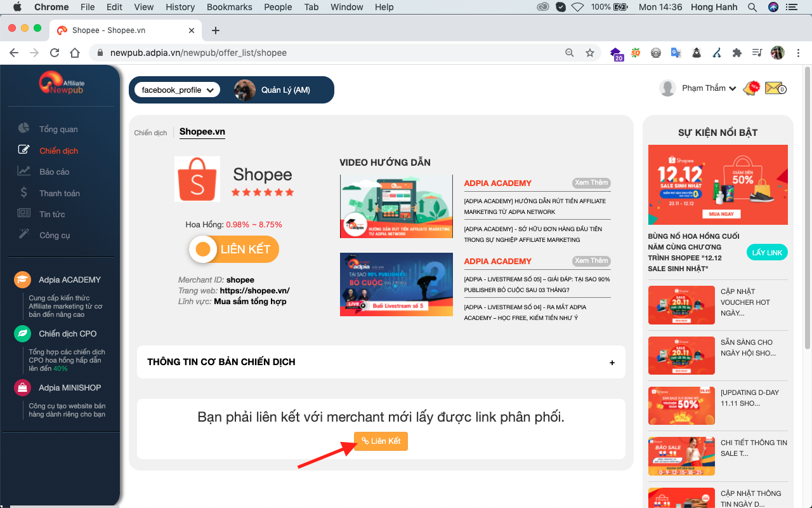Click the Shopee 12.12 sale banner
This screenshot has height=508, width=812.
[718, 185]
